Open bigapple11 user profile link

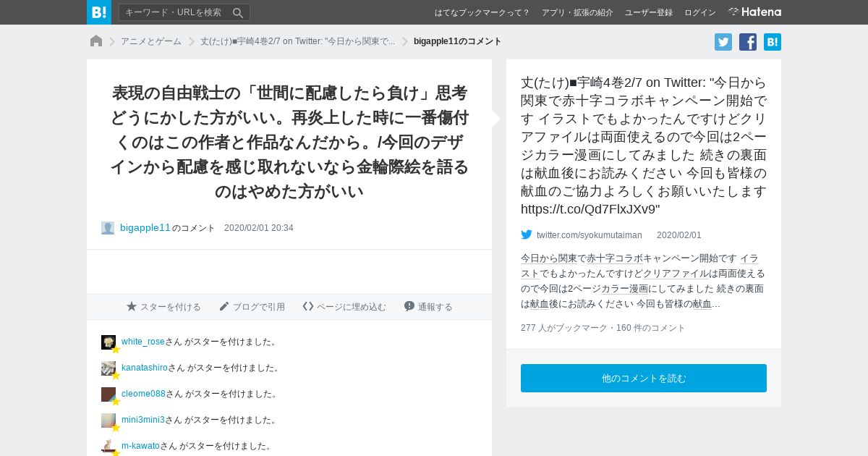pos(145,227)
